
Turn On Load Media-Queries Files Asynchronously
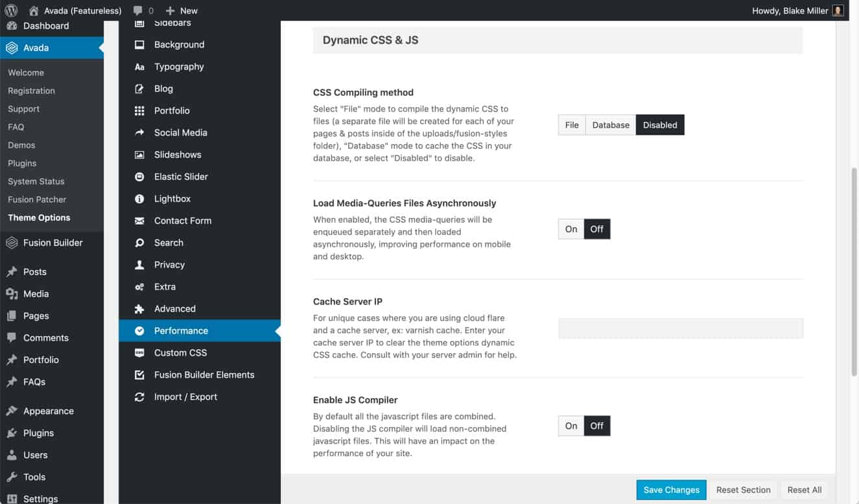pos(571,229)
